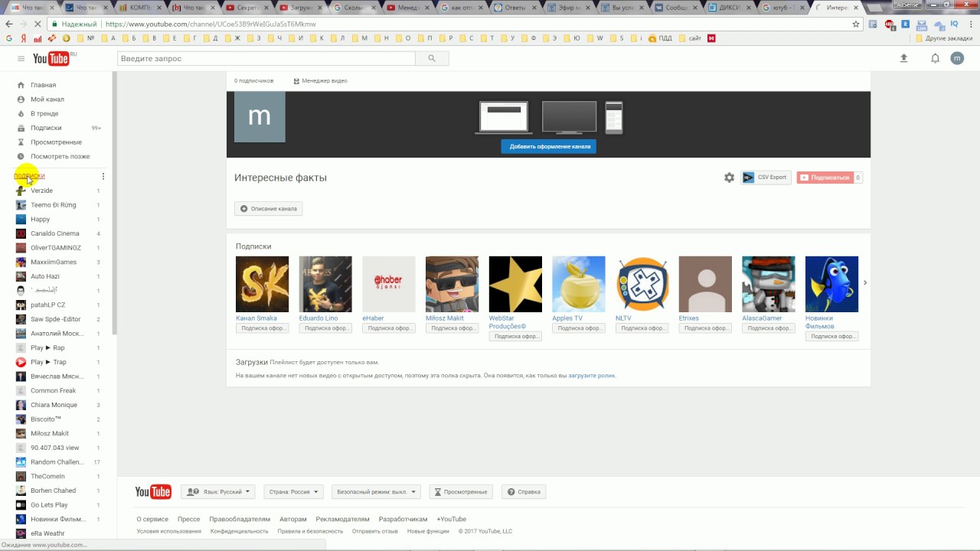The image size is (980, 551).
Task: Click the Менеджер видео link
Action: [320, 80]
